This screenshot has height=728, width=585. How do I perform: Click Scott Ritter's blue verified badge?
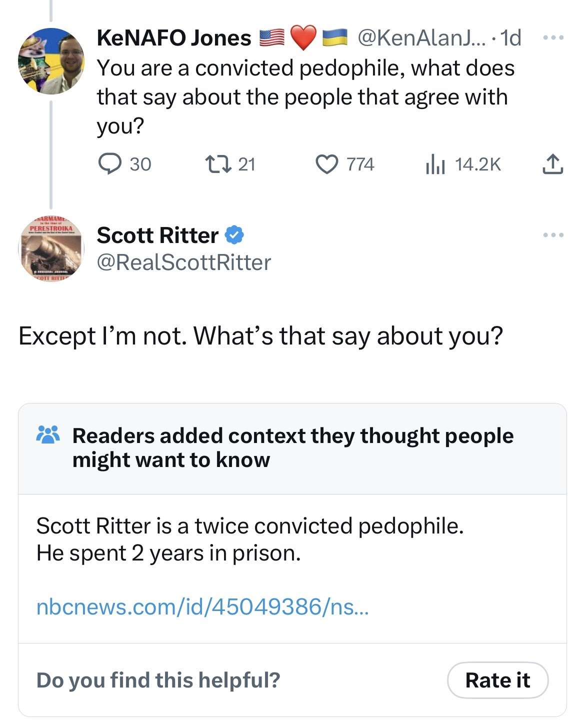[x=234, y=235]
